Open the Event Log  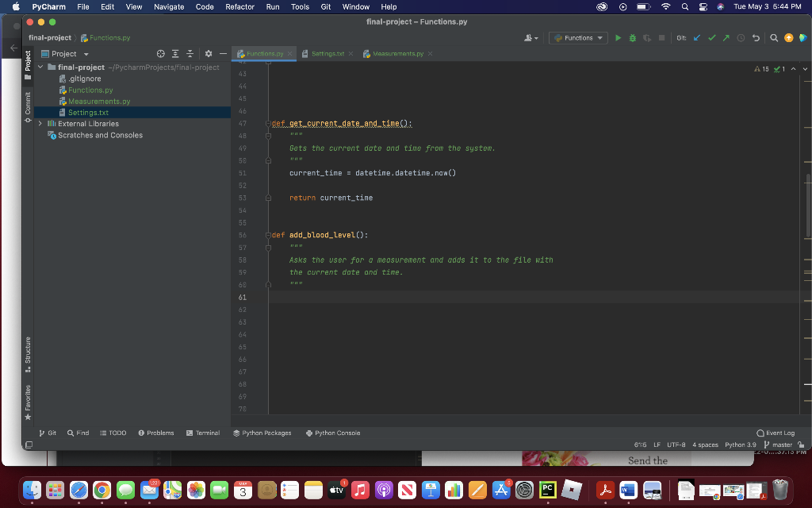click(775, 433)
